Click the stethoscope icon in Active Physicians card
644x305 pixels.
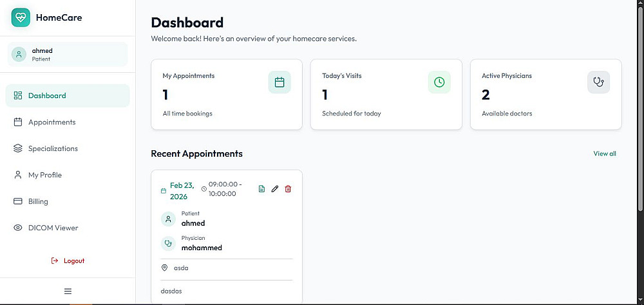tap(599, 82)
